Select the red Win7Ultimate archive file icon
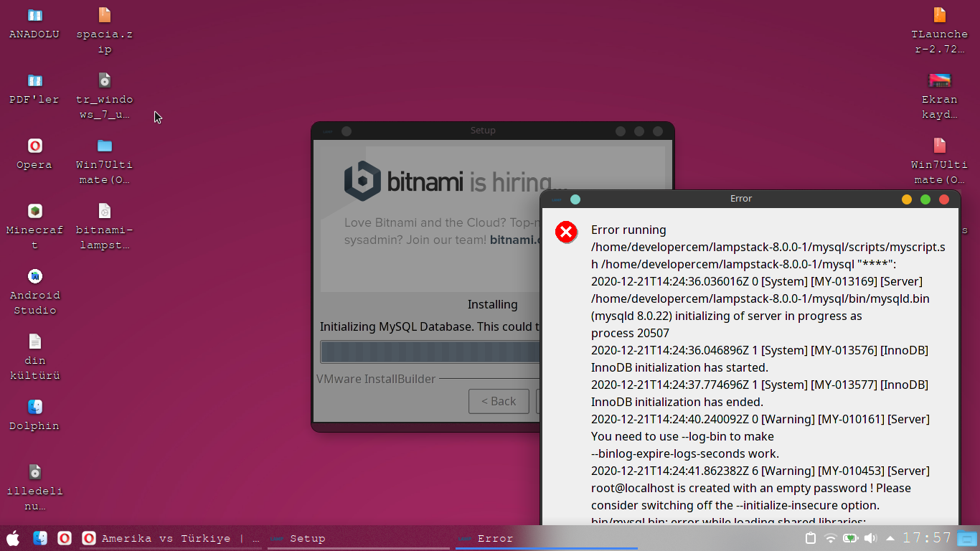 pyautogui.click(x=939, y=146)
